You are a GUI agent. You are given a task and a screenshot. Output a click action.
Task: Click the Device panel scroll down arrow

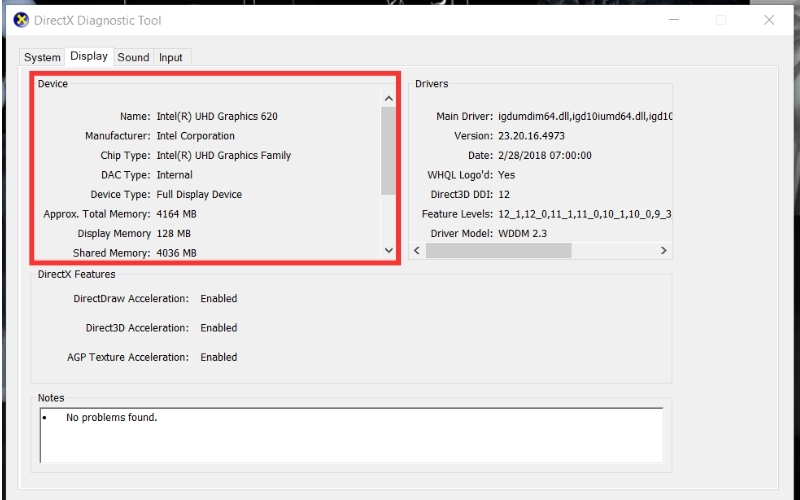click(x=389, y=251)
